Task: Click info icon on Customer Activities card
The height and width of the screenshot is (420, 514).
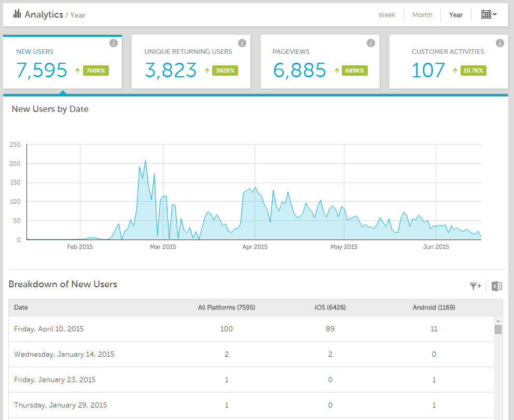Action: [x=500, y=43]
